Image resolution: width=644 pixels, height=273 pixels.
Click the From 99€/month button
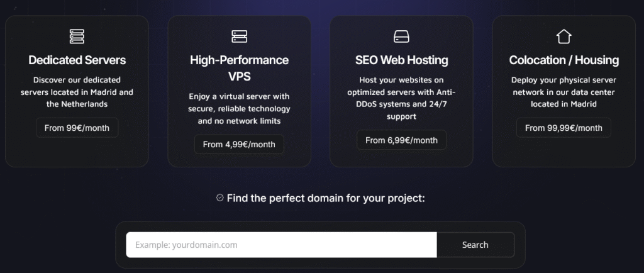pyautogui.click(x=77, y=128)
